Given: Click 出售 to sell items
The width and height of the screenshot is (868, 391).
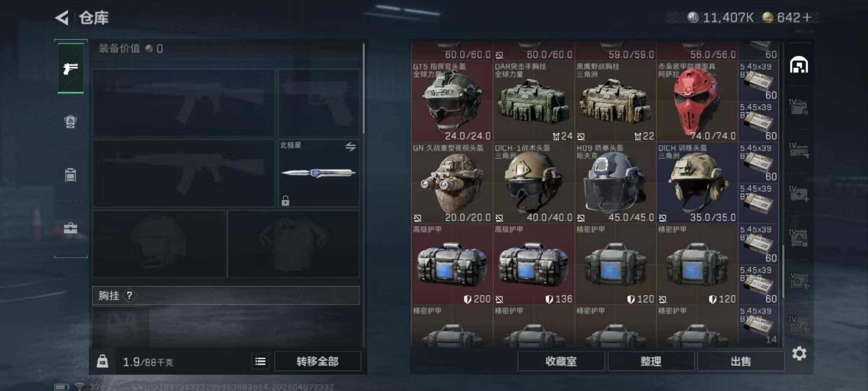Looking at the screenshot, I should click(741, 361).
